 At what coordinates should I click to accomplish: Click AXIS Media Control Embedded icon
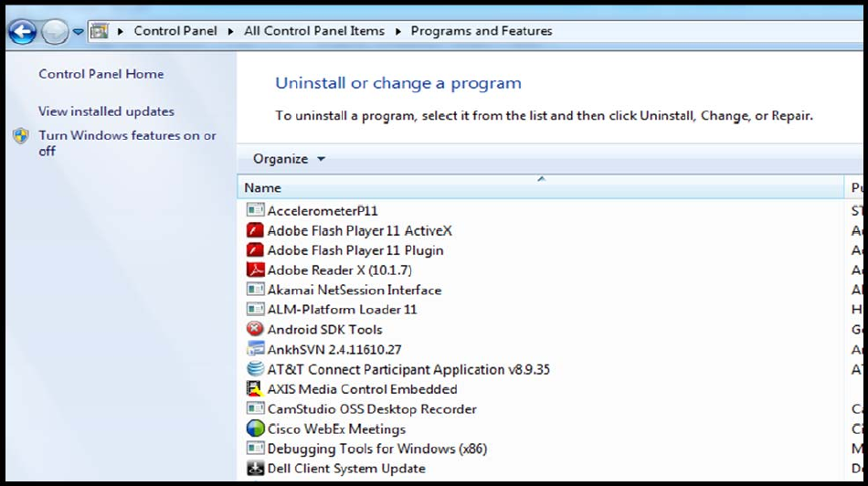pyautogui.click(x=255, y=389)
